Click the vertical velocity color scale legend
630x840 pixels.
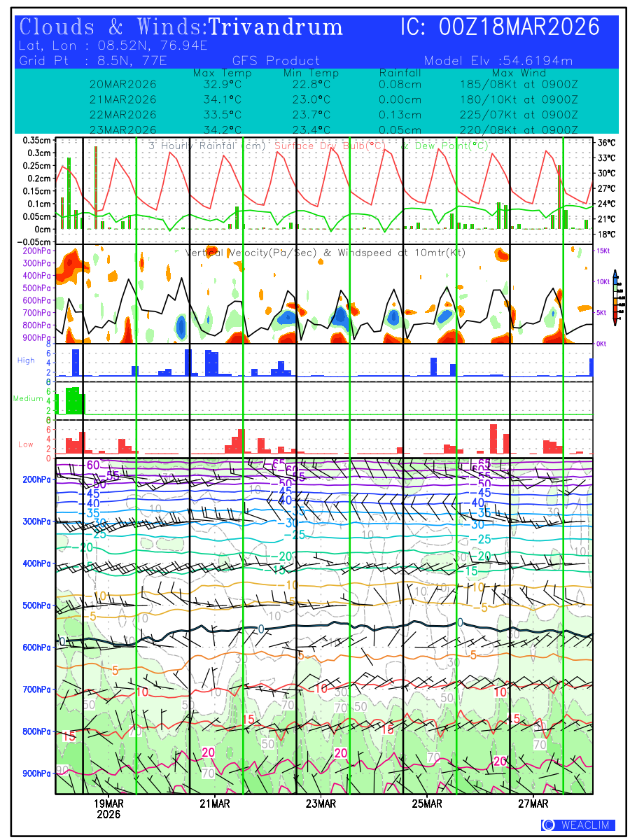615,297
